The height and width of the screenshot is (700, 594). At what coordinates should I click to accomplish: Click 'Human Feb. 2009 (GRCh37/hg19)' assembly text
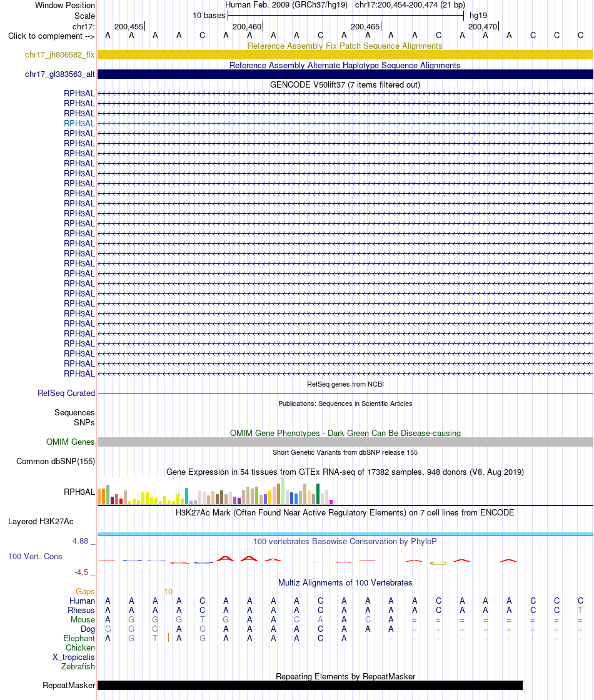286,4
